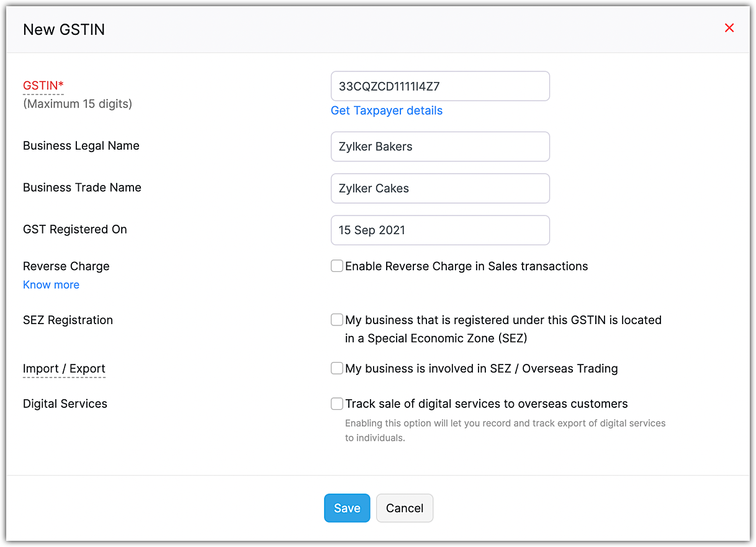The image size is (756, 547).
Task: Click the Import / Export underlined label
Action: coord(64,369)
